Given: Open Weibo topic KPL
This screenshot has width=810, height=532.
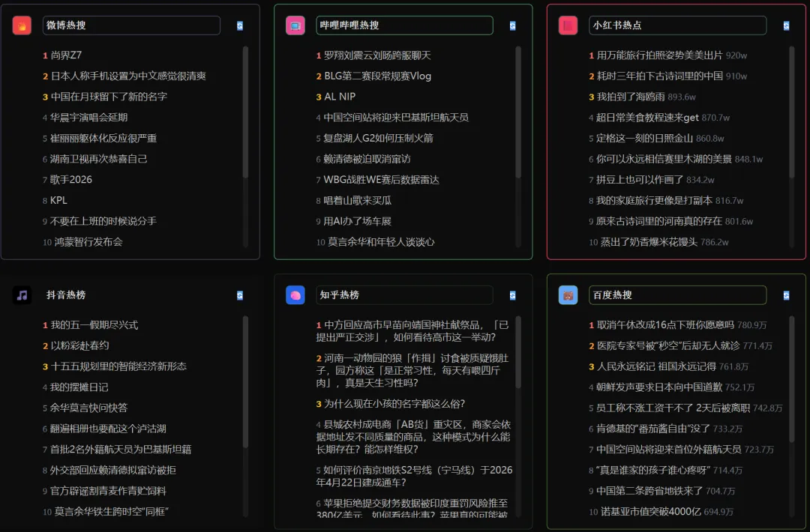Looking at the screenshot, I should 58,200.
